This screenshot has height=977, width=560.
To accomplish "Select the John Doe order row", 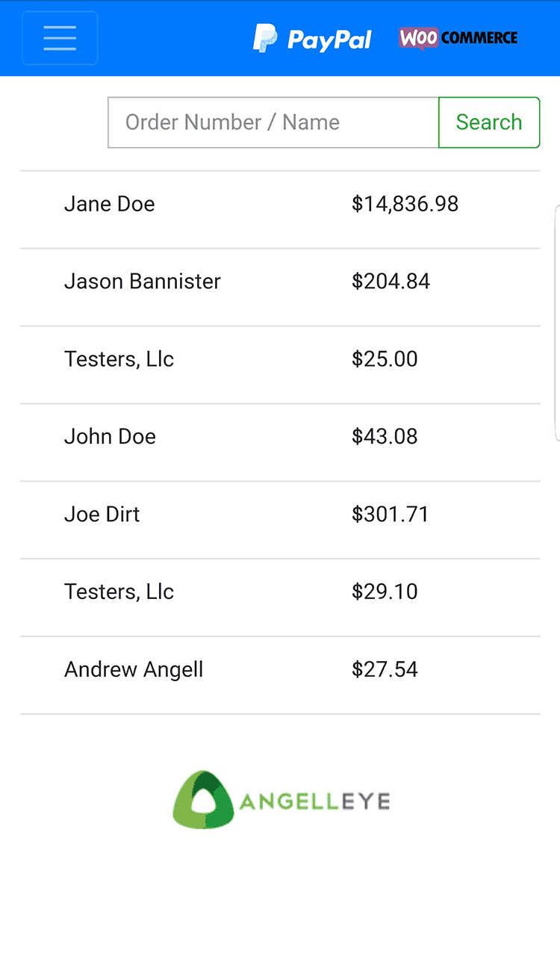I will click(111, 437).
